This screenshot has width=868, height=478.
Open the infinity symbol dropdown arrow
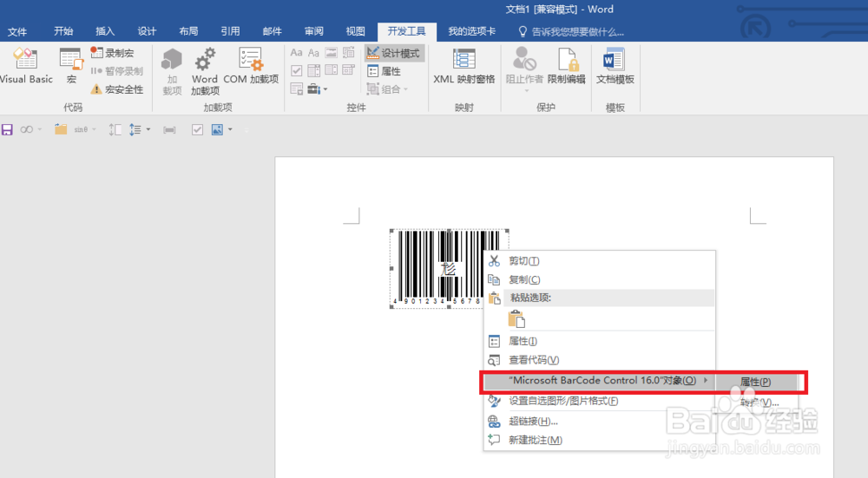coord(40,129)
